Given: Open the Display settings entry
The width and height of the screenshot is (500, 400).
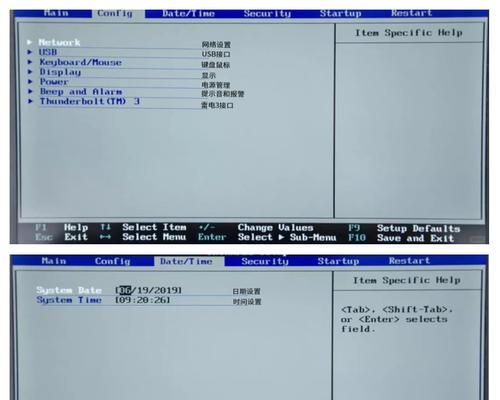Looking at the screenshot, I should 60,72.
